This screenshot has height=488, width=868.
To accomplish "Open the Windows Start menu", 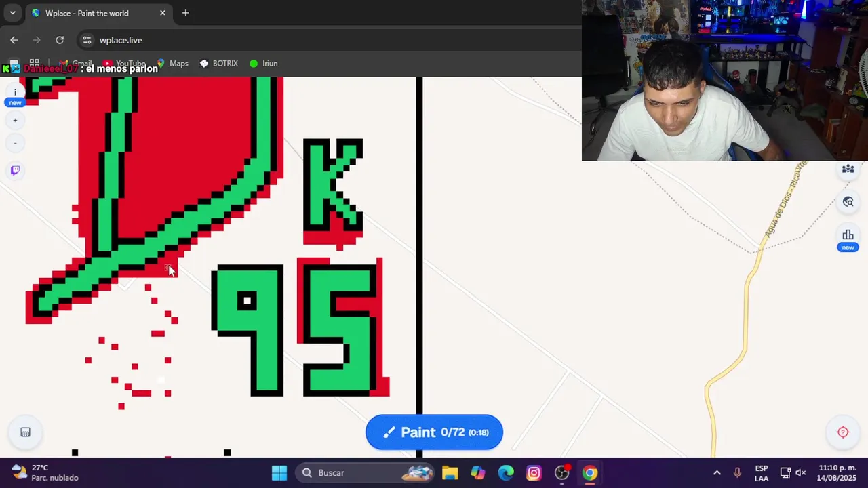I will click(279, 473).
